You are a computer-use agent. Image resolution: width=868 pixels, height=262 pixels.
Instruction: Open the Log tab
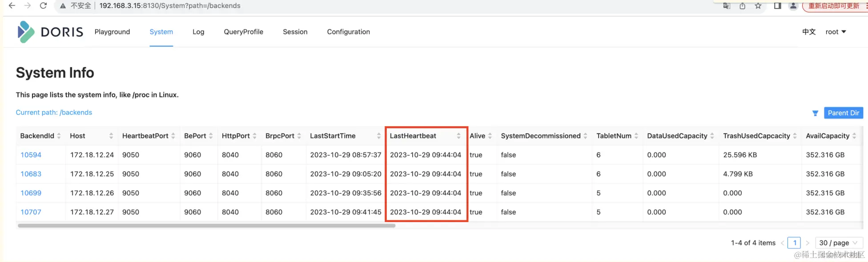[x=198, y=32]
